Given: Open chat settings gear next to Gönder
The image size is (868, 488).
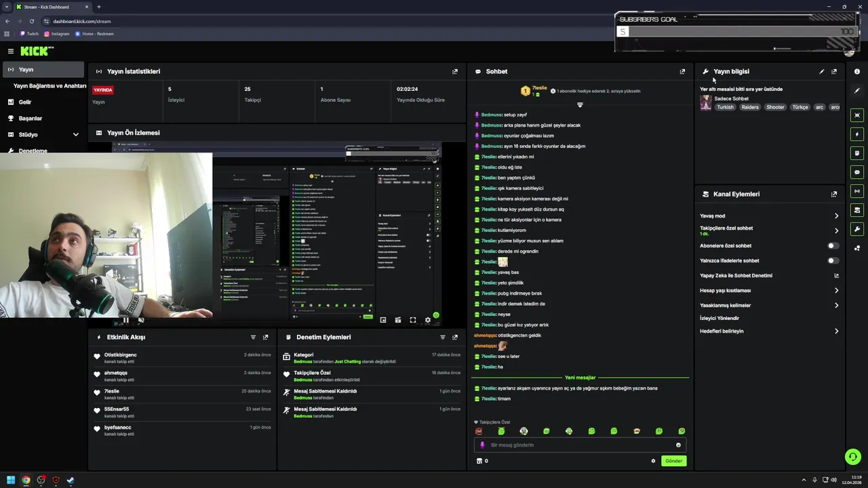Looking at the screenshot, I should click(x=654, y=461).
